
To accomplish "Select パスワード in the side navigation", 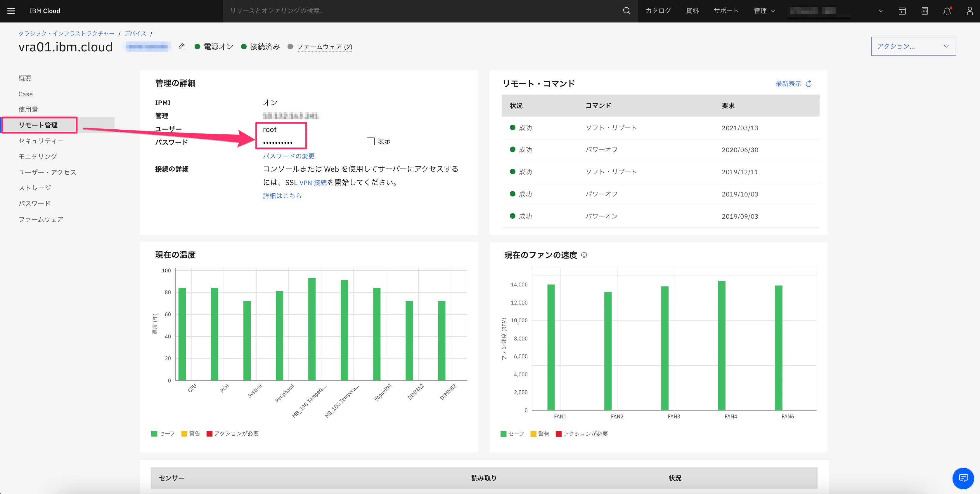I will click(34, 203).
